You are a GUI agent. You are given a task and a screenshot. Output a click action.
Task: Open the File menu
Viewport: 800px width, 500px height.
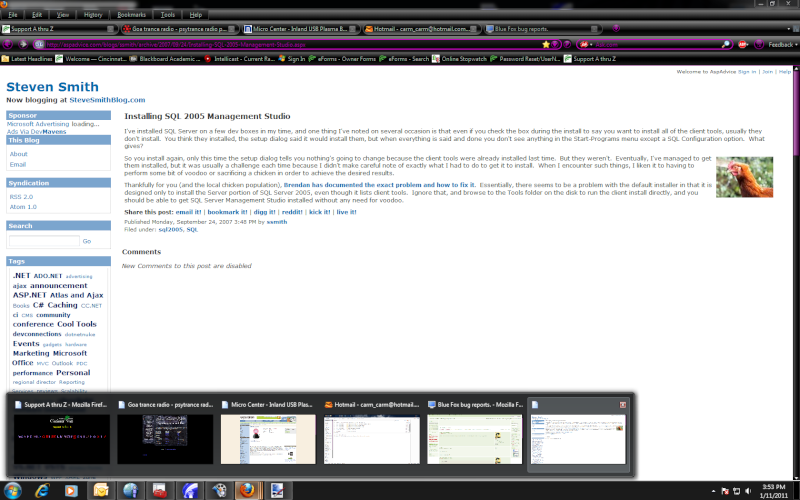13,15
